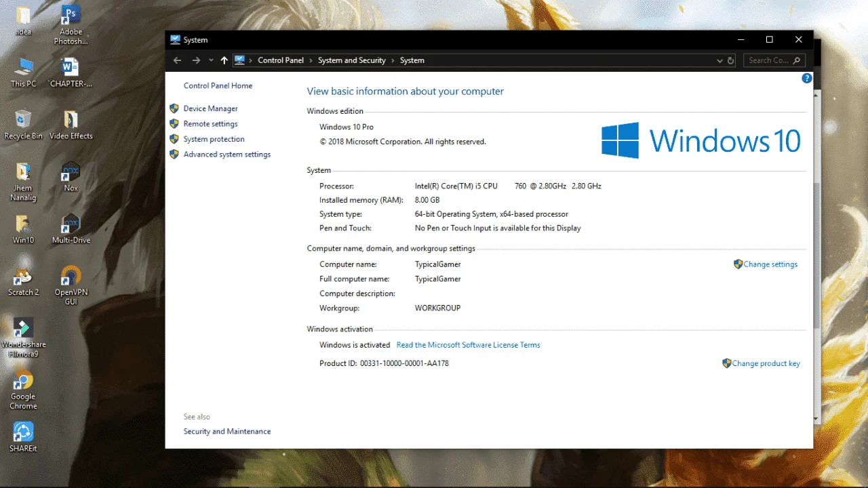Click the Microsoft Corporation copyright line
Screen dimensions: 868x488
click(x=403, y=142)
